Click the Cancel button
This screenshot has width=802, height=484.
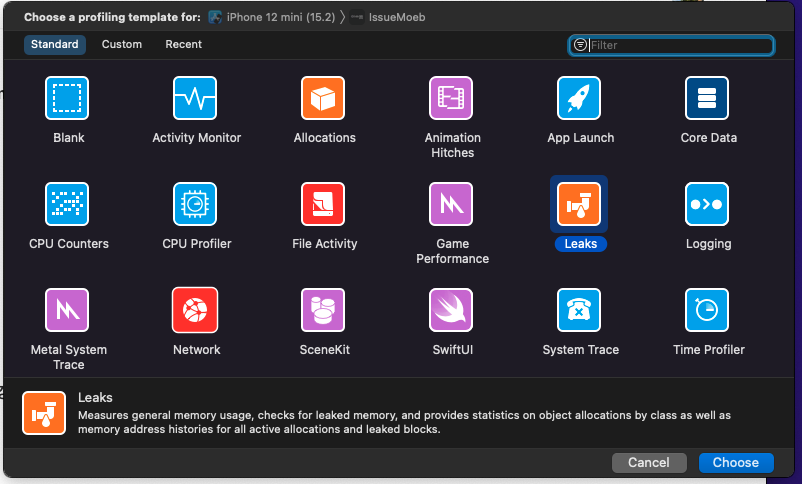pyautogui.click(x=649, y=463)
